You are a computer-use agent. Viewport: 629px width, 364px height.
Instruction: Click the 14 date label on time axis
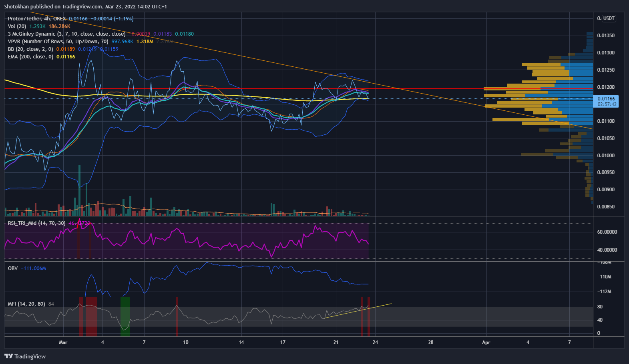241,342
